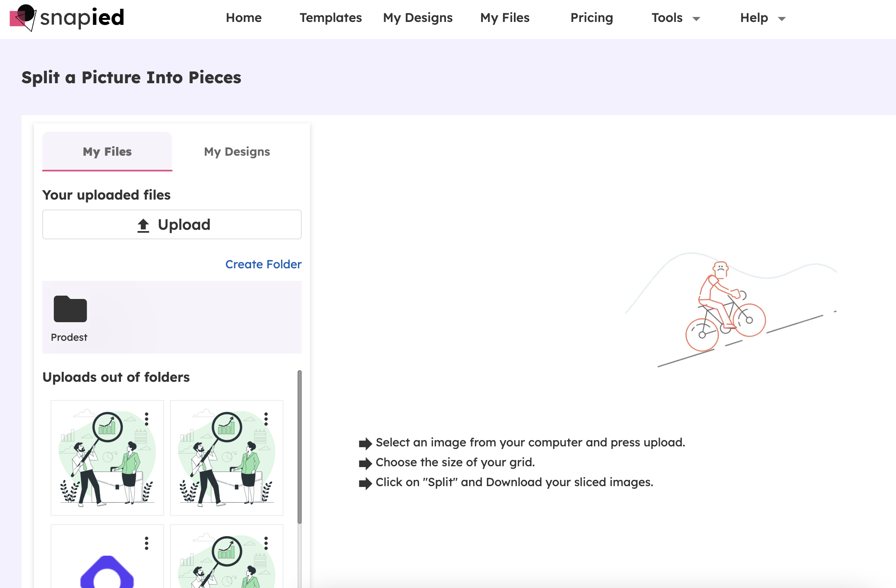Click the upload arrow icon
The height and width of the screenshot is (588, 896).
click(x=143, y=225)
